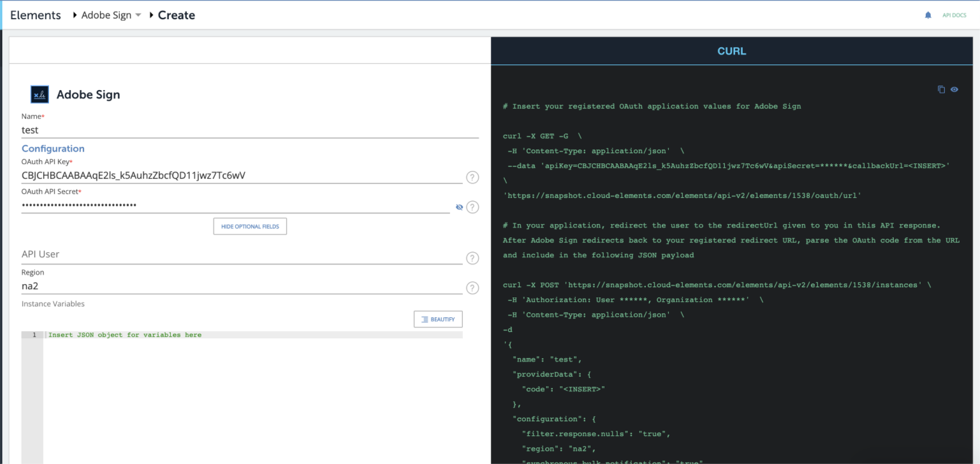This screenshot has height=464, width=980.
Task: Open help for OAuth API Key
Action: pyautogui.click(x=472, y=177)
